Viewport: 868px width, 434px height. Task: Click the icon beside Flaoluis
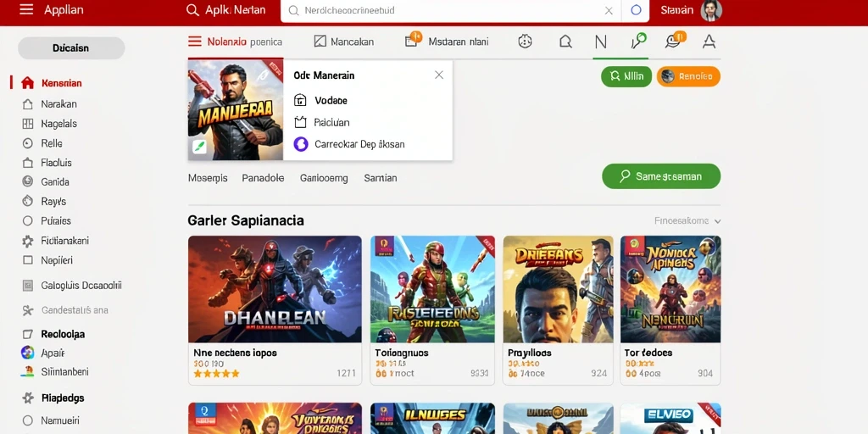point(27,163)
